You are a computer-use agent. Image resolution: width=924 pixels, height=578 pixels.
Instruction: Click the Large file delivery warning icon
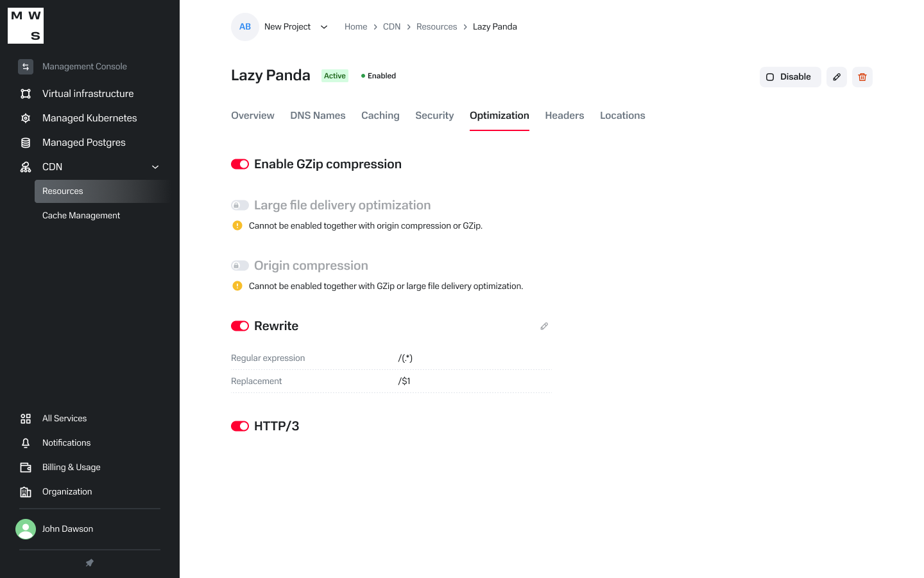click(x=237, y=225)
